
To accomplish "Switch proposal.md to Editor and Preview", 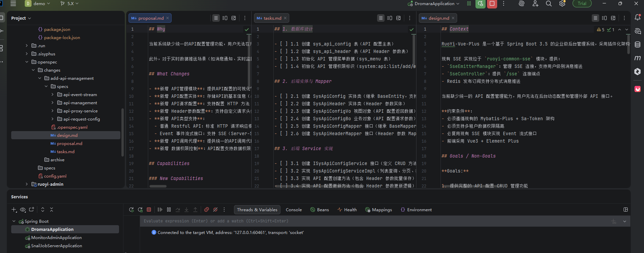I will tap(225, 18).
